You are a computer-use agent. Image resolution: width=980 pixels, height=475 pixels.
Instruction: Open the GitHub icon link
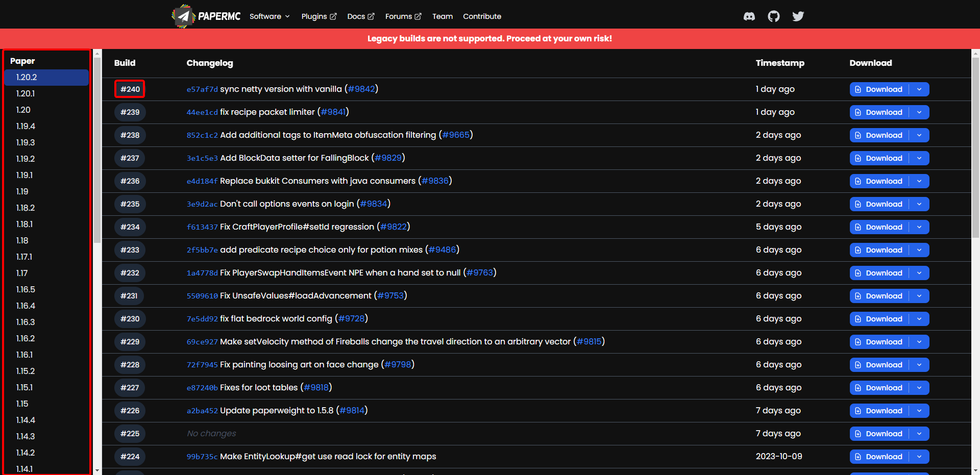click(773, 16)
